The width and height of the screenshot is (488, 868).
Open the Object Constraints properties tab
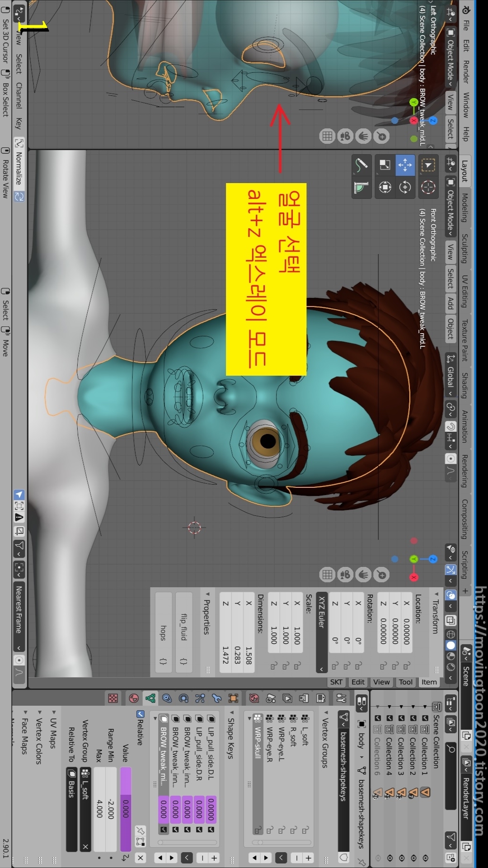[167, 698]
